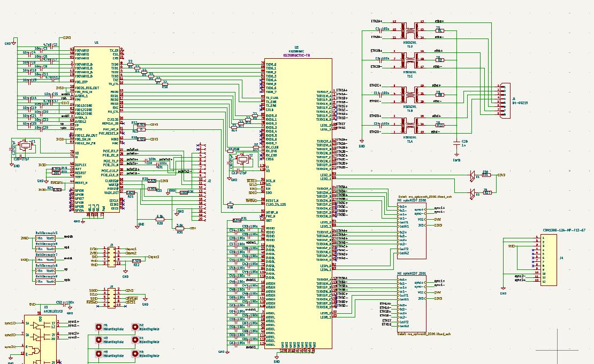
Task: Select the J4 CON1200 connector body
Action: click(x=549, y=260)
